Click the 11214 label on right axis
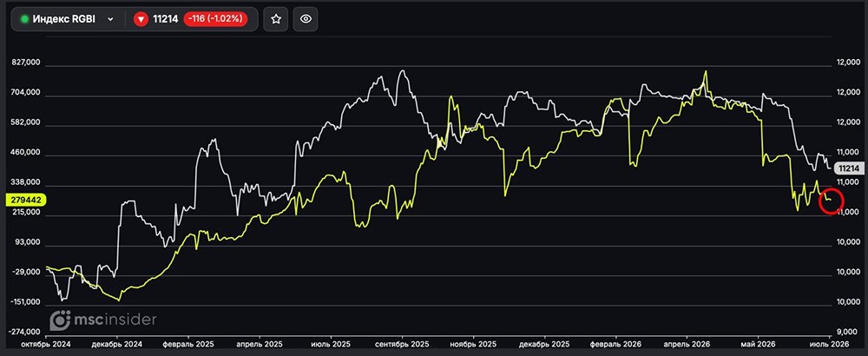 (847, 168)
